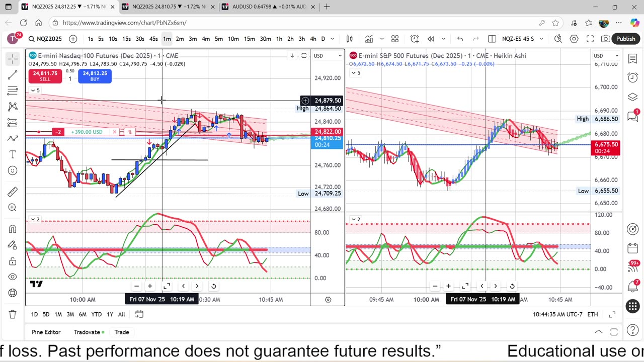This screenshot has width=644, height=362.
Task: Select the zoom in tool
Action: click(13, 208)
